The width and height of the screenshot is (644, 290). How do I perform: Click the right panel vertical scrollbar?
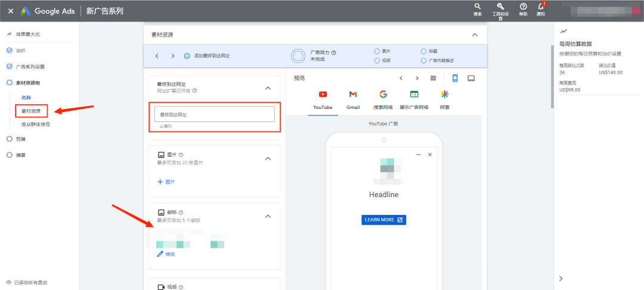point(552,76)
